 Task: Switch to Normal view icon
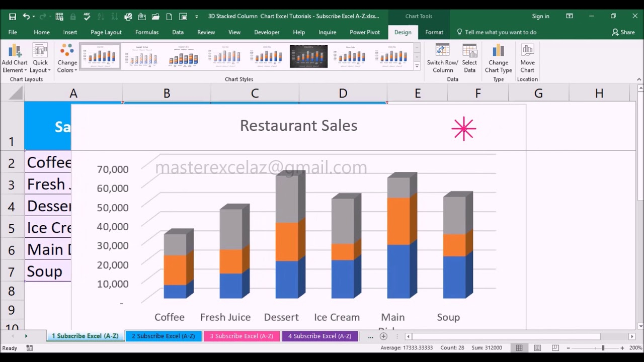(x=519, y=348)
